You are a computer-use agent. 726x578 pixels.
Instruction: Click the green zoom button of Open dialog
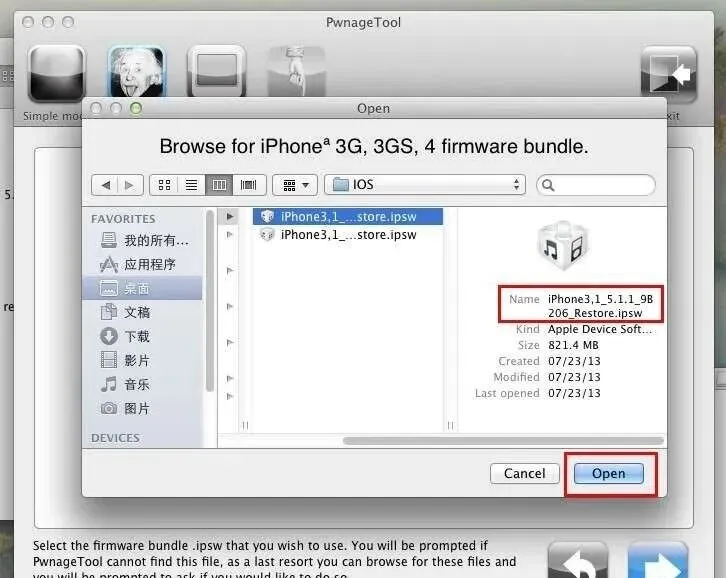click(x=136, y=108)
